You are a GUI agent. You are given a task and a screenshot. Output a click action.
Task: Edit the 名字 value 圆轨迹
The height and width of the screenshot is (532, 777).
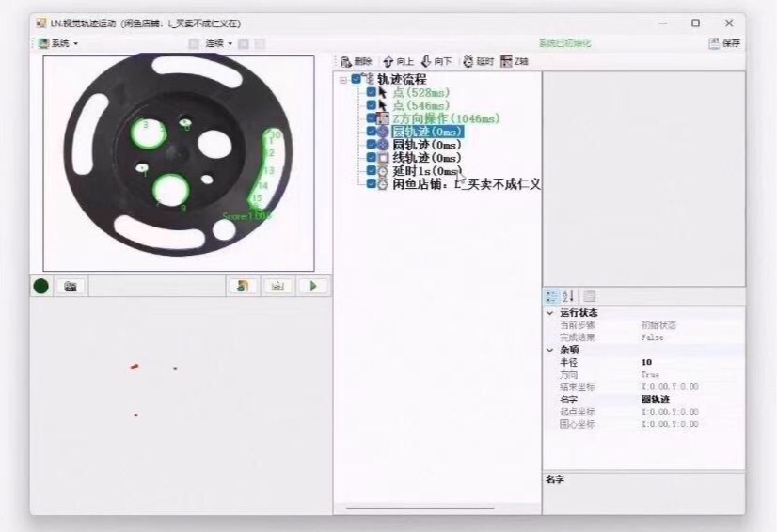(x=691, y=399)
